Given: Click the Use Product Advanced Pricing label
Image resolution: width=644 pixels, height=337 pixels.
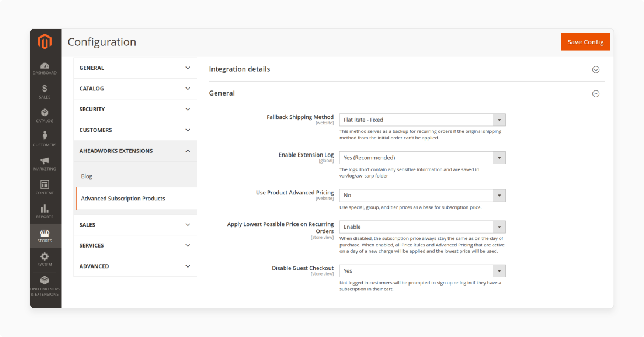Looking at the screenshot, I should pos(295,193).
